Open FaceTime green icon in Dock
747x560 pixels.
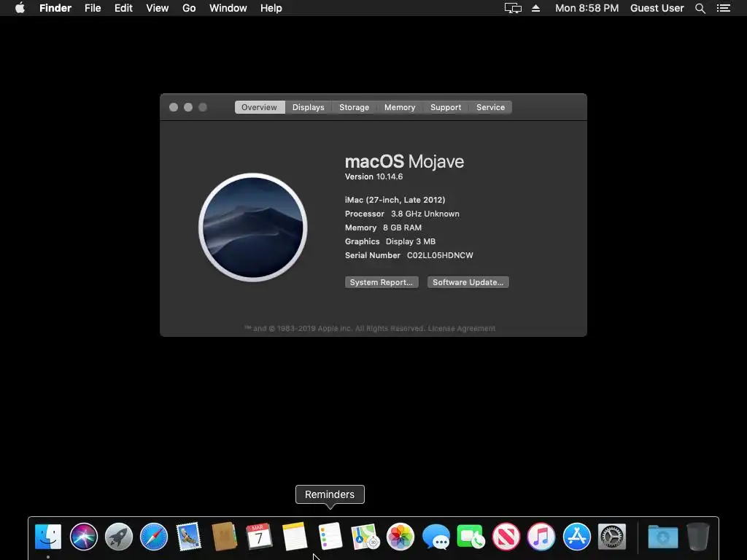[x=471, y=537]
